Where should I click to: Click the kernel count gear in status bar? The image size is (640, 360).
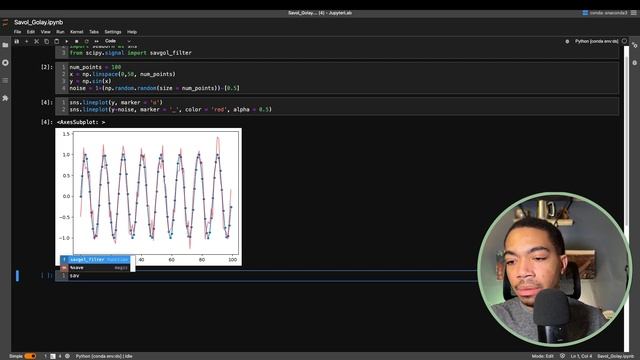(67, 356)
